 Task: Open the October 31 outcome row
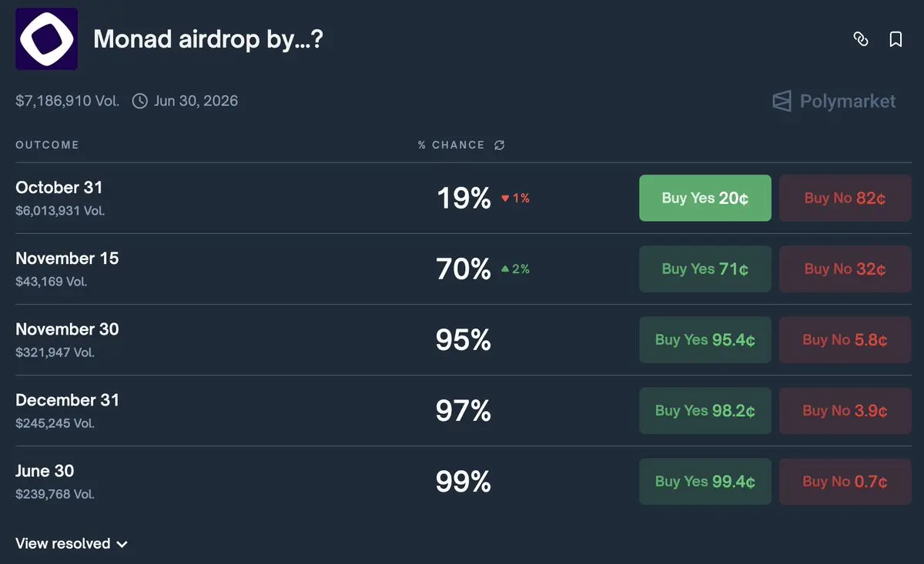(59, 188)
